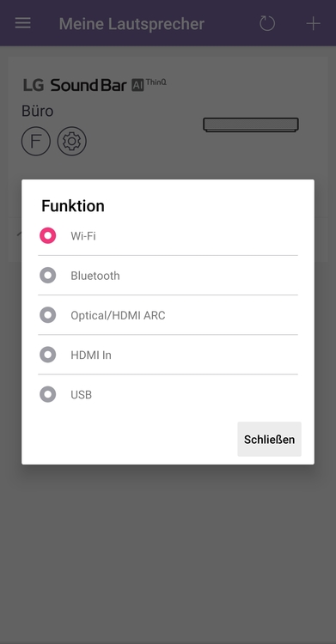Tap the soundbar device illustration
Screen dimensions: 336x644
tap(251, 125)
